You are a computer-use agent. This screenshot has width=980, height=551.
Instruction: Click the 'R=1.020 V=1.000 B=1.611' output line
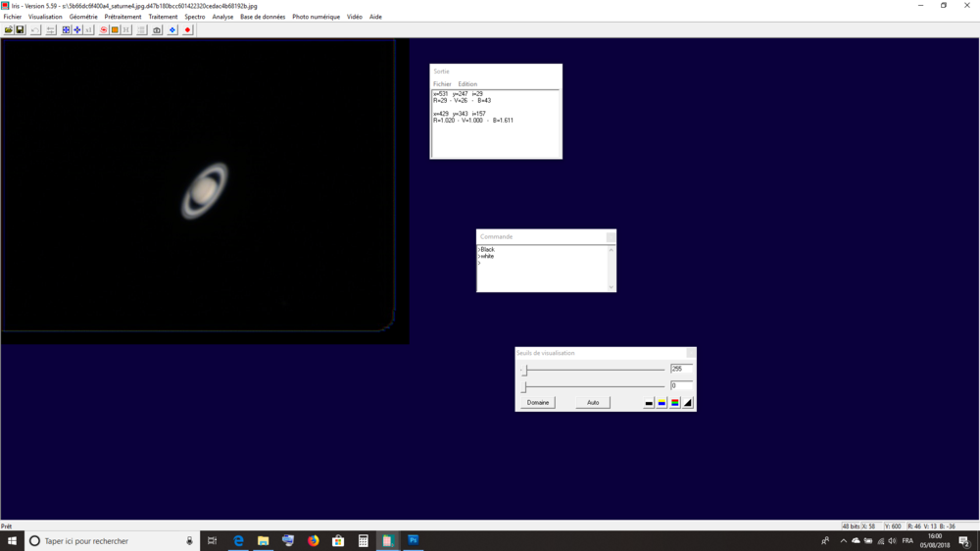pos(473,121)
